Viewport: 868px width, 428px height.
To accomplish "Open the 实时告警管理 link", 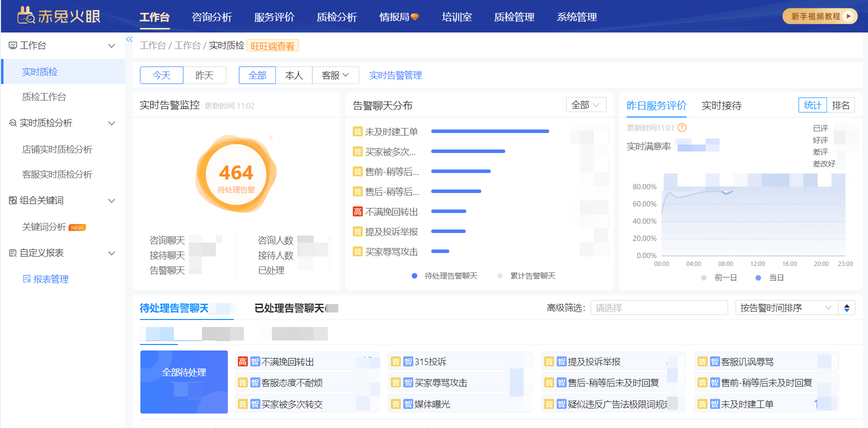I will (x=395, y=75).
